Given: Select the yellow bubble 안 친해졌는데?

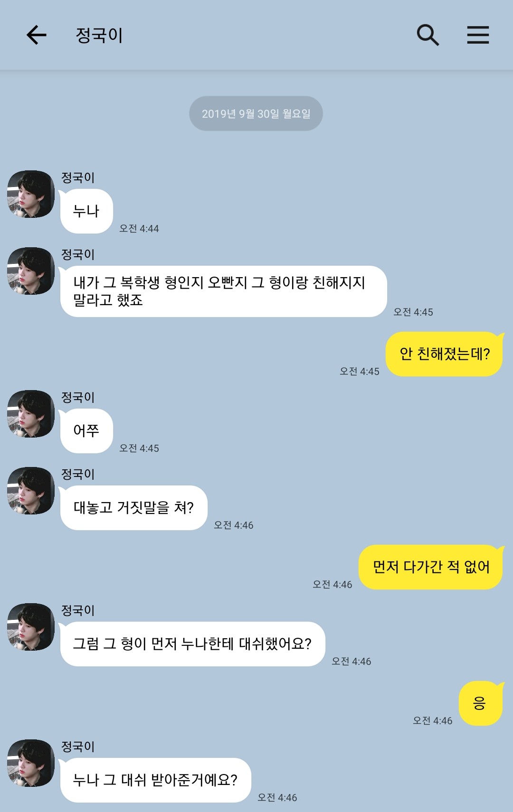Looking at the screenshot, I should (x=444, y=354).
